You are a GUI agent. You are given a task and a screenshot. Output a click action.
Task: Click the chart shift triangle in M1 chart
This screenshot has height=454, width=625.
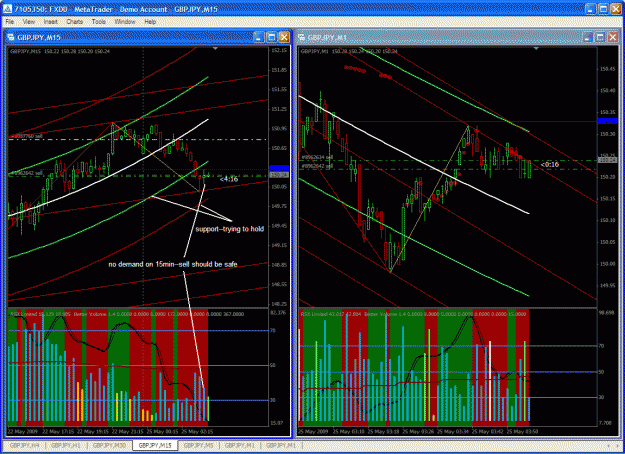click(536, 49)
